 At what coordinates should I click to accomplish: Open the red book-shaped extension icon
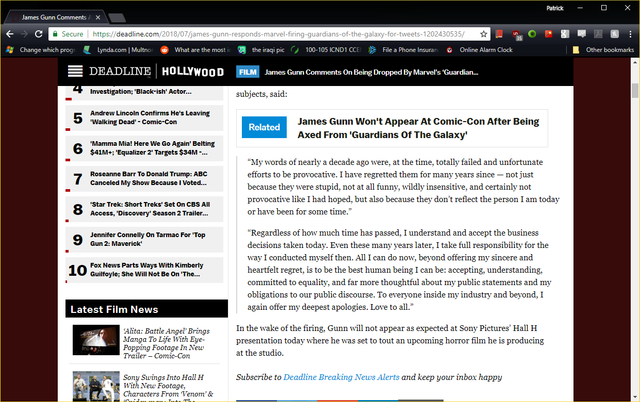499,34
